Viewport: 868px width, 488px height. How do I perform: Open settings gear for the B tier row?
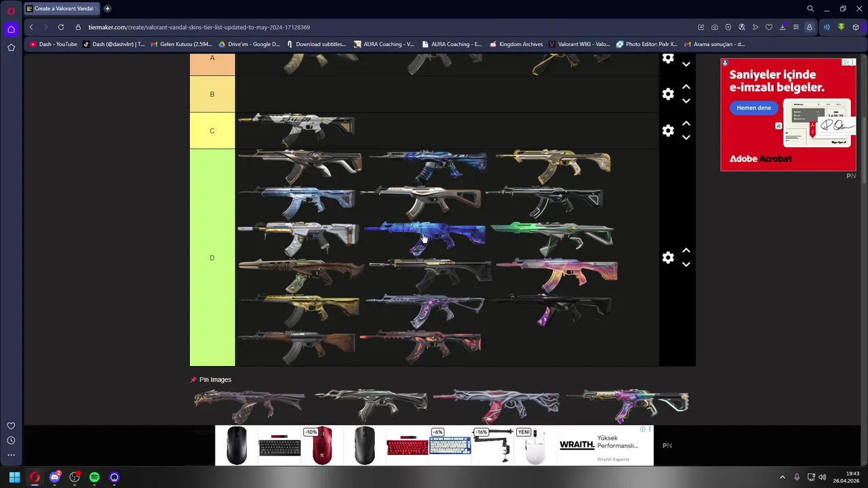click(668, 94)
